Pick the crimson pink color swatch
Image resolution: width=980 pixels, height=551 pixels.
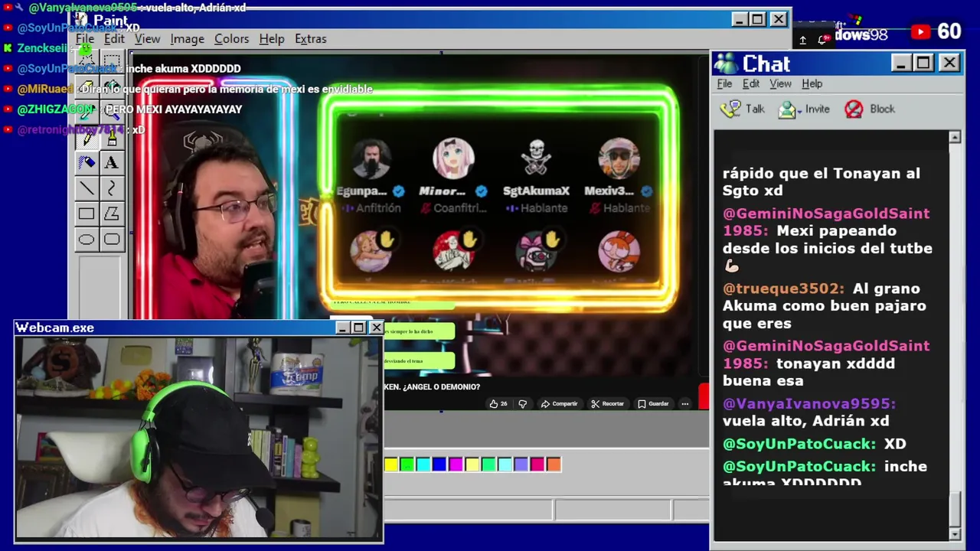tap(537, 464)
